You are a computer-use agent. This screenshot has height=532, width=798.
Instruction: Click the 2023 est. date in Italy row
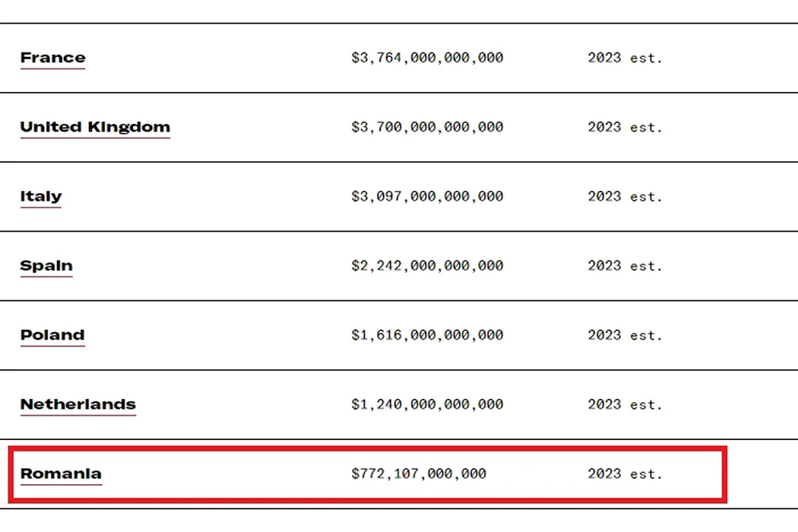625,196
